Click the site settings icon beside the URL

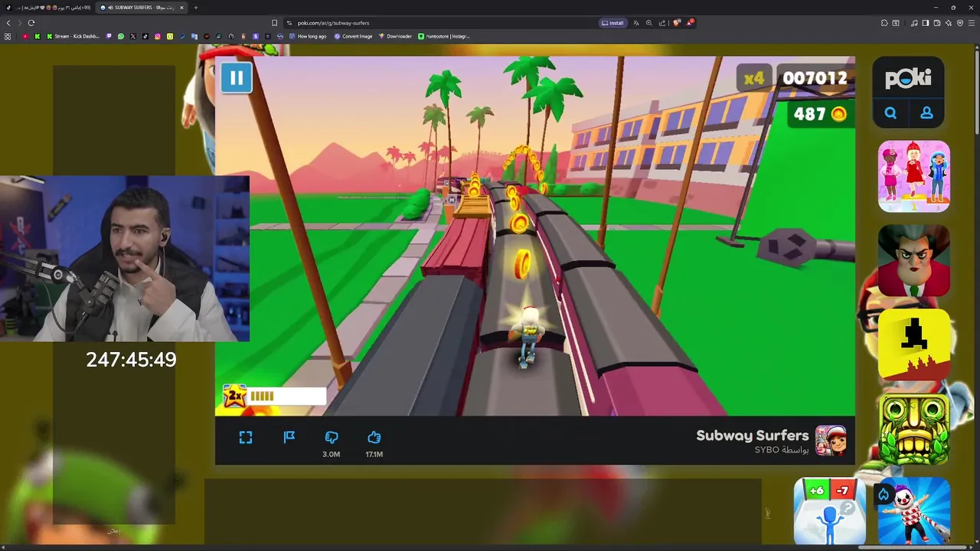(289, 23)
